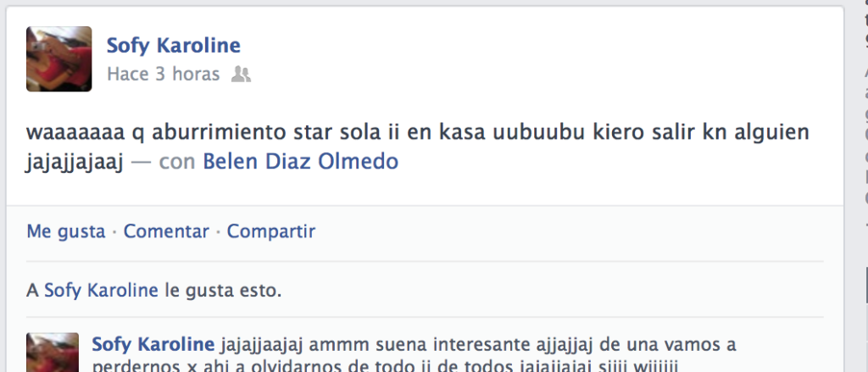868x372 pixels.
Task: Open tagged friend Belen Diaz Olmedo's profile
Action: [301, 162]
